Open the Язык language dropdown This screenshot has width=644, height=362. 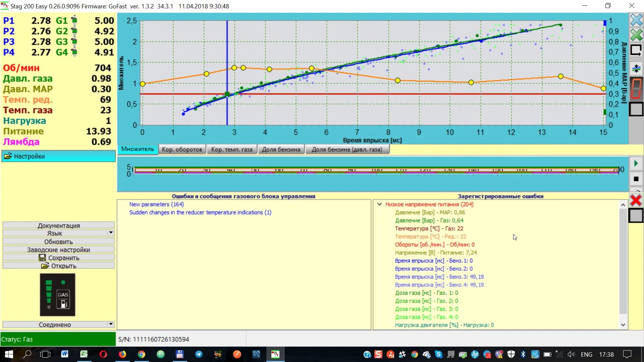tap(111, 233)
